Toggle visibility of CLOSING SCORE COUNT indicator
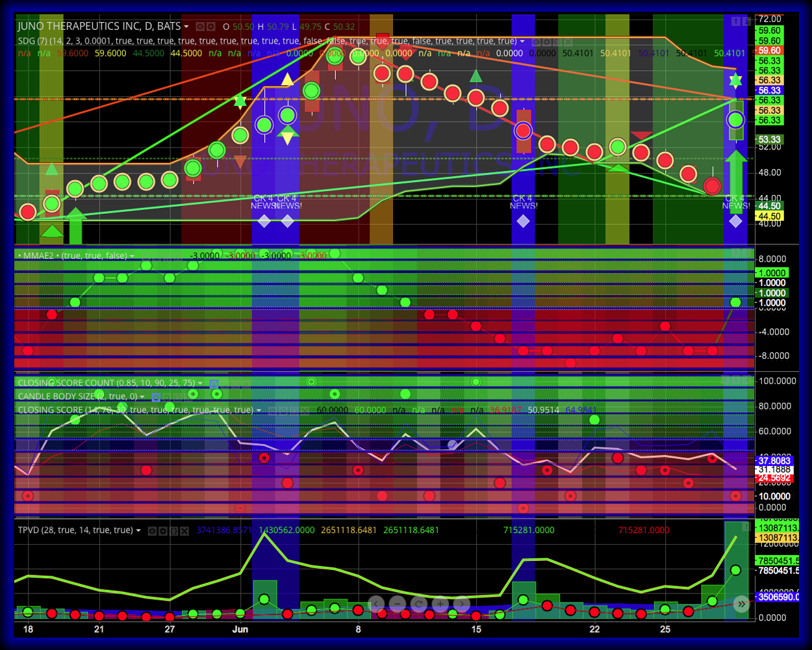 coord(214,384)
